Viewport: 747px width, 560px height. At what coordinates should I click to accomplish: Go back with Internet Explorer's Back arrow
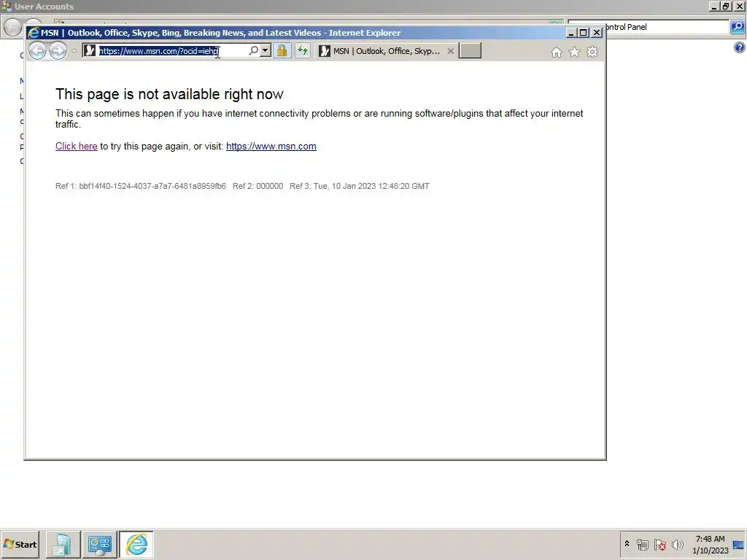coord(38,50)
